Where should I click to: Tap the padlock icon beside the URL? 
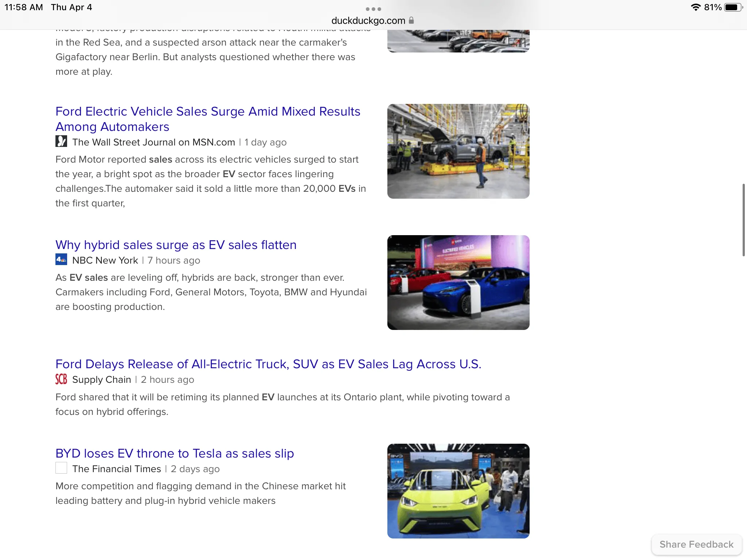pyautogui.click(x=411, y=20)
